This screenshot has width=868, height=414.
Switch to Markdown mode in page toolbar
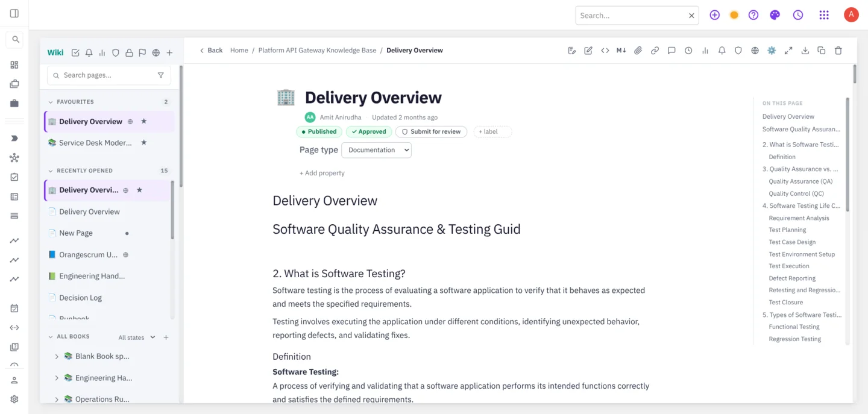click(621, 51)
